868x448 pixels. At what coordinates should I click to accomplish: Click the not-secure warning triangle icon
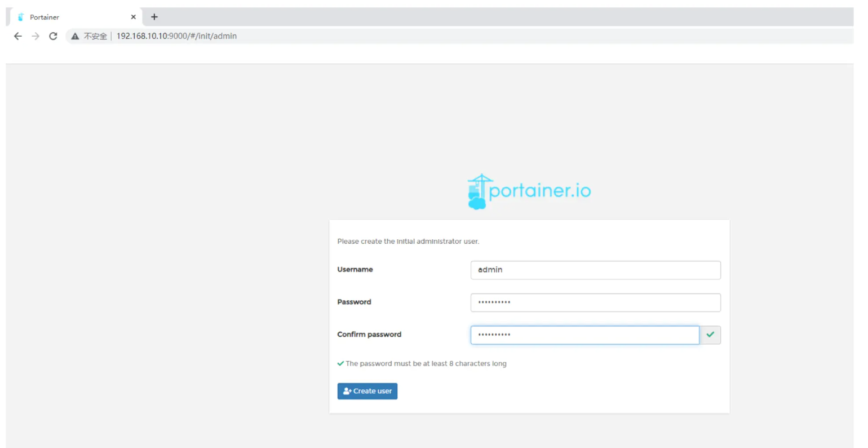coord(75,36)
